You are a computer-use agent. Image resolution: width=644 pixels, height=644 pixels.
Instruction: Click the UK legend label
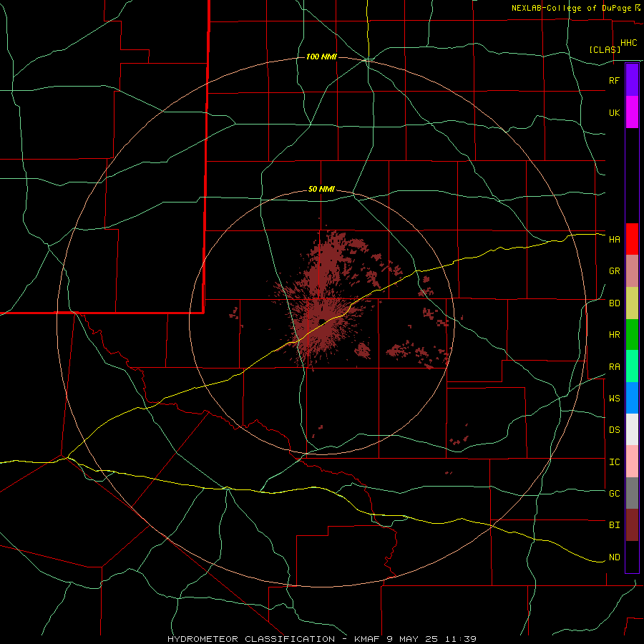tap(614, 112)
